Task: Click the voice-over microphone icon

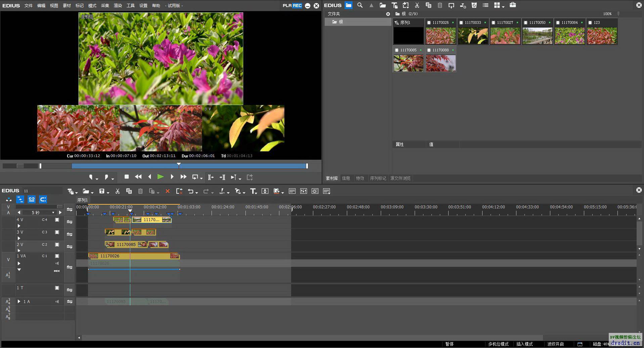Action: pos(265,191)
